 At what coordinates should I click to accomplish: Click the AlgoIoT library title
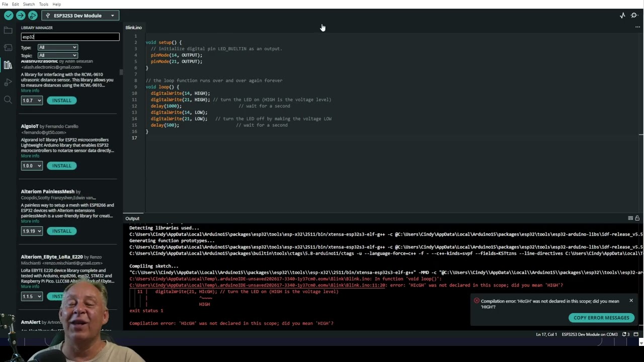tap(30, 126)
